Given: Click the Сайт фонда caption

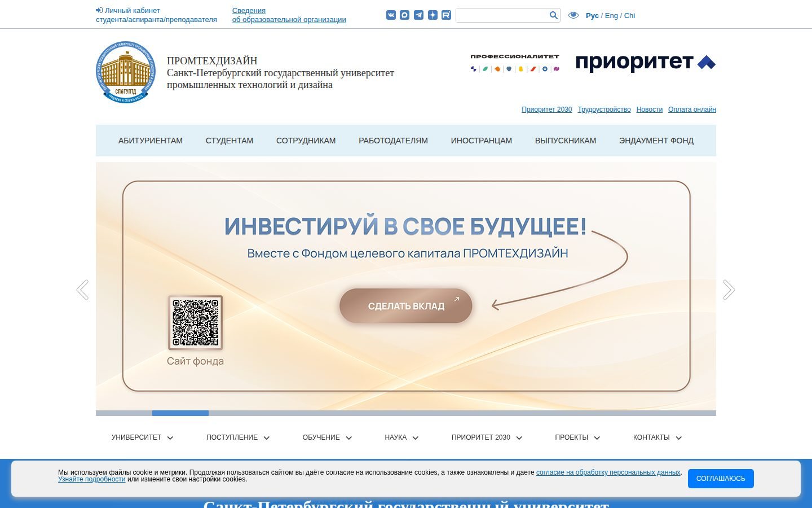Looking at the screenshot, I should (x=195, y=361).
